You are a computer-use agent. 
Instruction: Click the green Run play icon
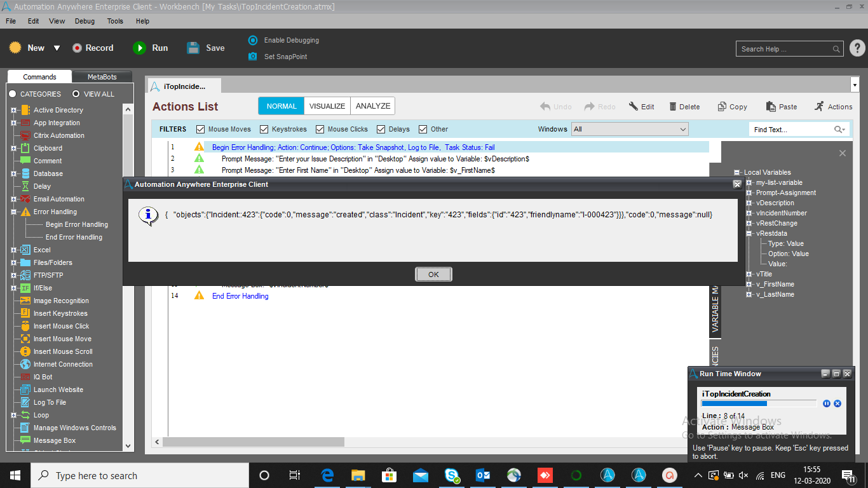pos(139,48)
